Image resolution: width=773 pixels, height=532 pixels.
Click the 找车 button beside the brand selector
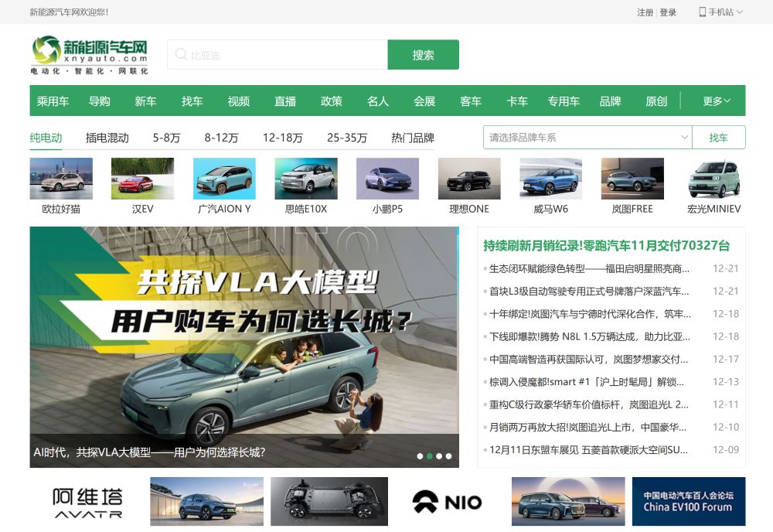[720, 137]
